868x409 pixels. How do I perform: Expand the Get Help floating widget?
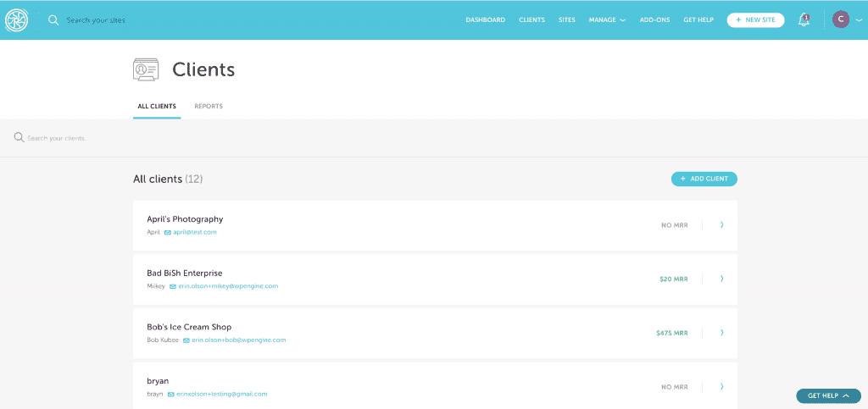[828, 395]
